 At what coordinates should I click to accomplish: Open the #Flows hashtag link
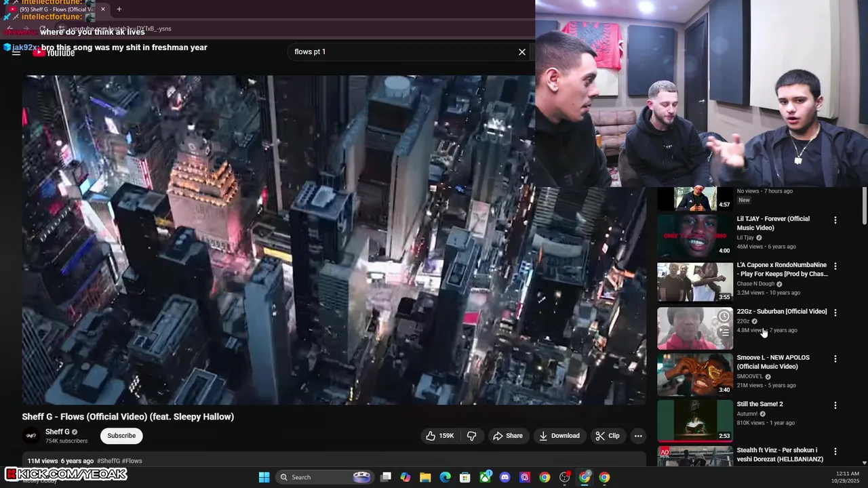(x=132, y=461)
